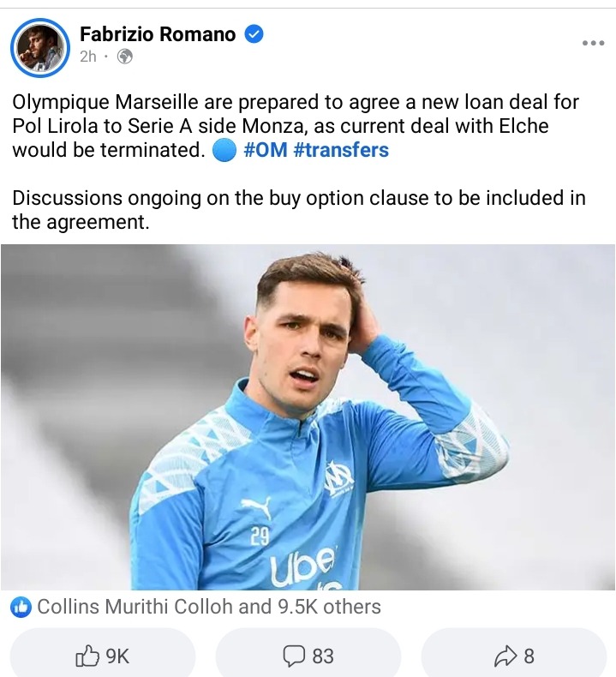View Collins Murithi Colloh and others reactions

209,607
